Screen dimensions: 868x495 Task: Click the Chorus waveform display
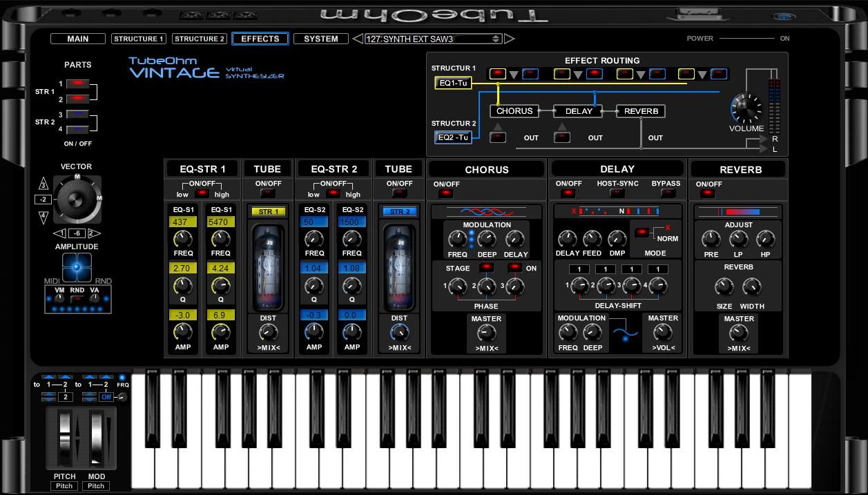(487, 212)
